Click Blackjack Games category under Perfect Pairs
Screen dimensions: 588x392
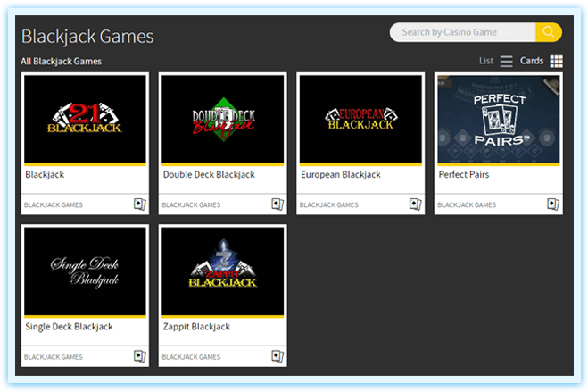467,204
